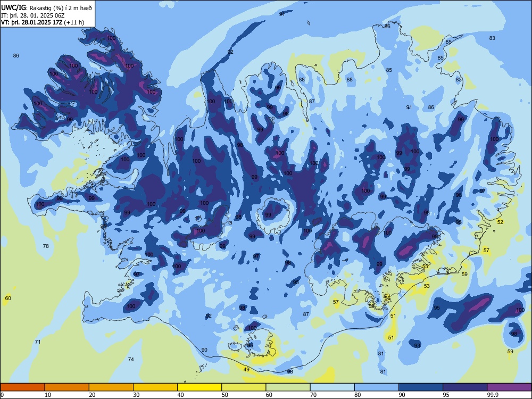Click the 'IT: þri. 28. 01. 2025 06Z' line

32,15
